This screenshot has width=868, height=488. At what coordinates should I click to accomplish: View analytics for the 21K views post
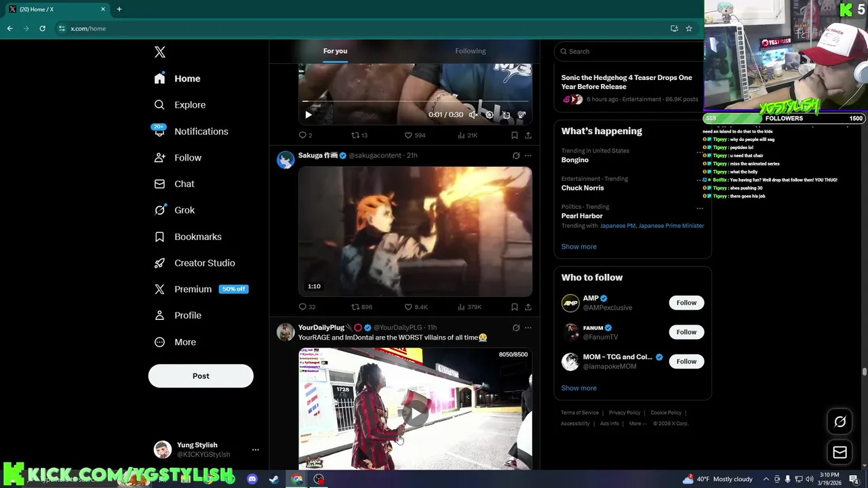tap(468, 135)
